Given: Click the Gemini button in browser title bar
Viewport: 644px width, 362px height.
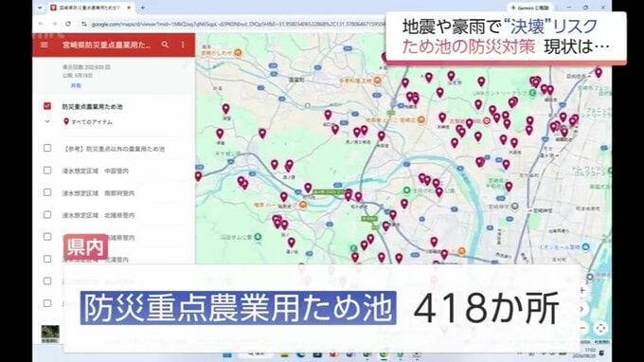Looking at the screenshot, I should tap(529, 8).
